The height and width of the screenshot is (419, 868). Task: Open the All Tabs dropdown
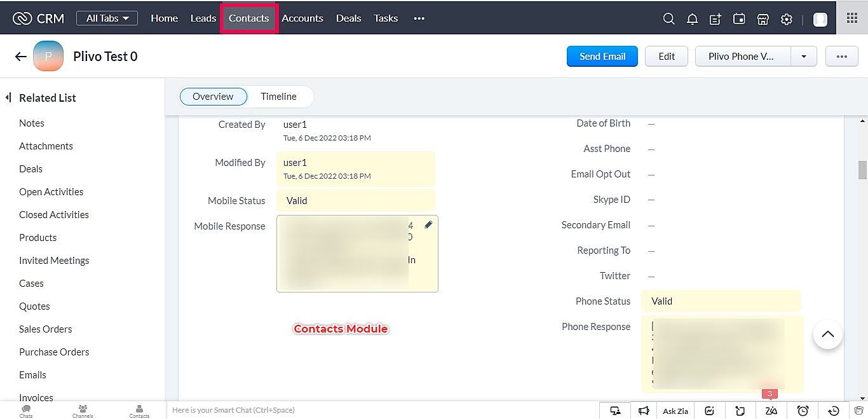107,18
